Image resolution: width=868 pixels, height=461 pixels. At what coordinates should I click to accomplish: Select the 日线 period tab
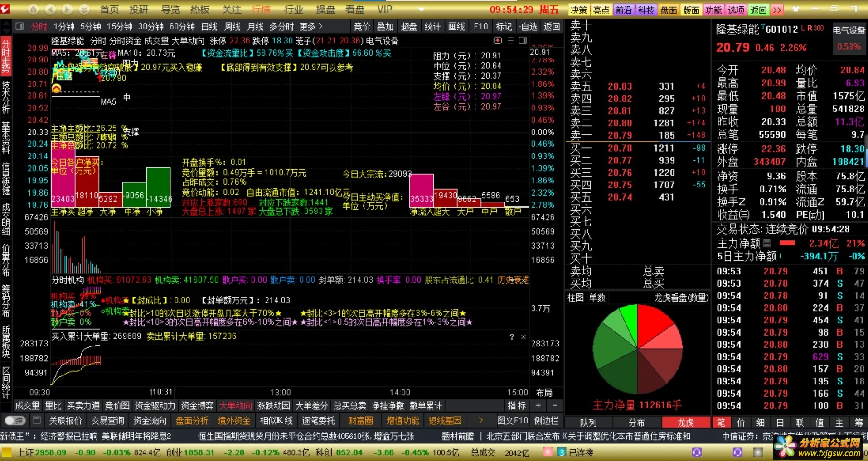click(209, 27)
